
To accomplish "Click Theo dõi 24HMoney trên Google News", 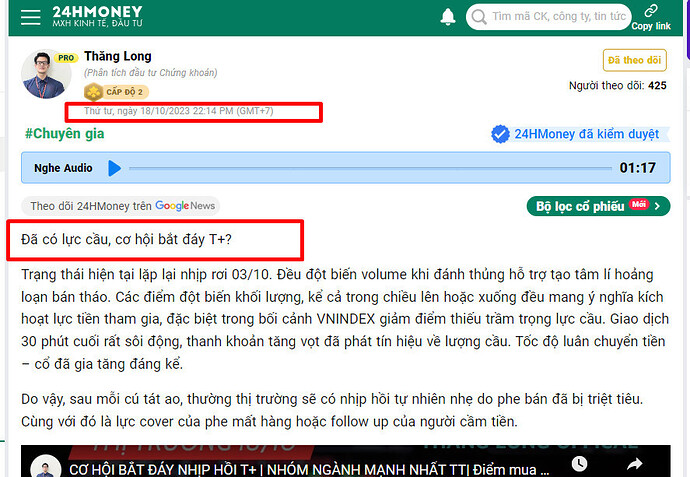I will click(x=121, y=206).
